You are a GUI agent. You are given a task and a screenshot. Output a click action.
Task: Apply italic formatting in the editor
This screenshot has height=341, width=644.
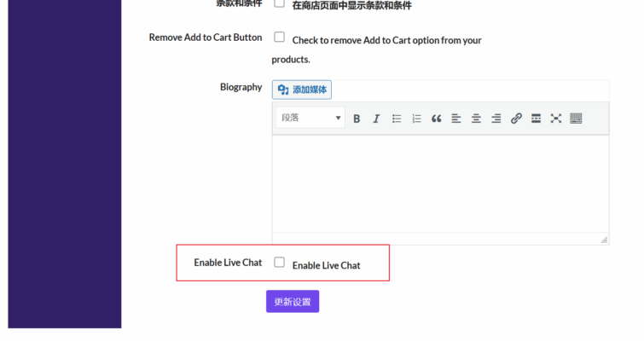(376, 118)
